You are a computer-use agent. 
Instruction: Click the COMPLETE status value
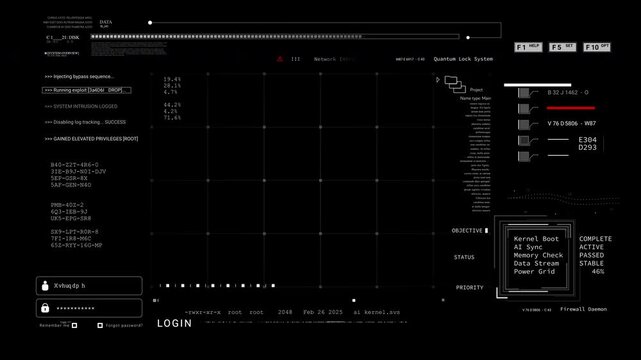[595, 239]
